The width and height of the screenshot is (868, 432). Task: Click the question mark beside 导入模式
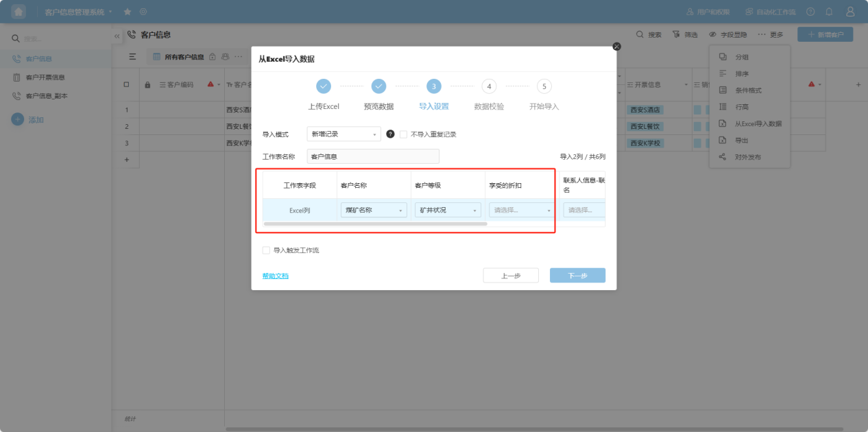390,134
